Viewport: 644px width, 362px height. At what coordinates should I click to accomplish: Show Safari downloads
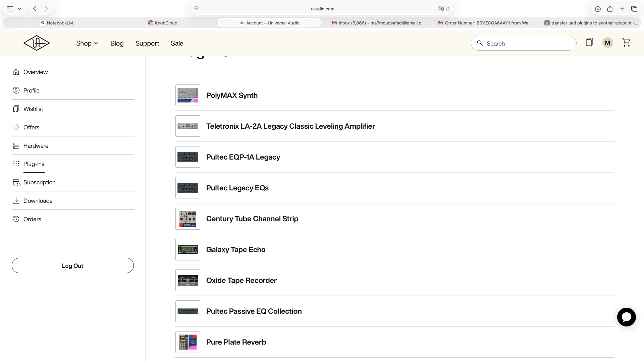pyautogui.click(x=598, y=9)
